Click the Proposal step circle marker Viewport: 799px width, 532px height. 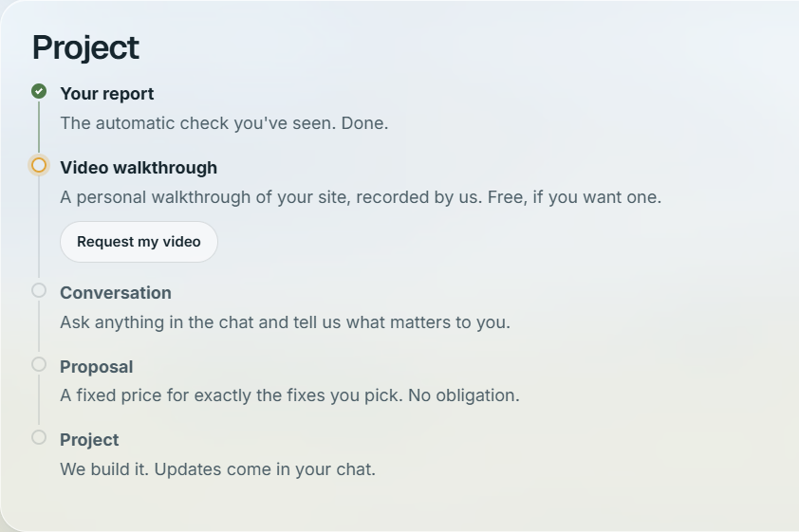point(39,364)
